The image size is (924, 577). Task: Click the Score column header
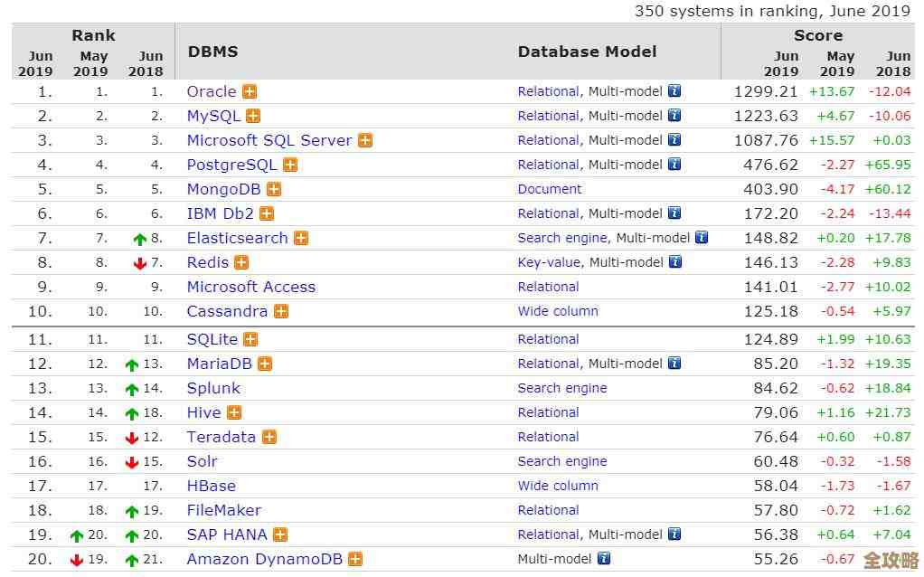tap(818, 35)
